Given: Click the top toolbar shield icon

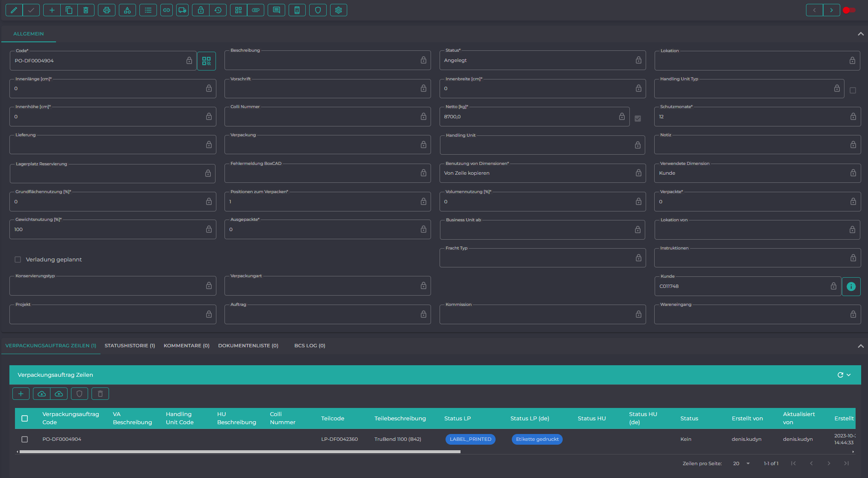Looking at the screenshot, I should (x=318, y=10).
